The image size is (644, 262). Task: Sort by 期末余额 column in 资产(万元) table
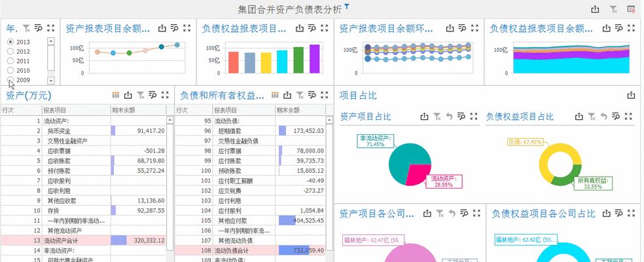click(138, 110)
